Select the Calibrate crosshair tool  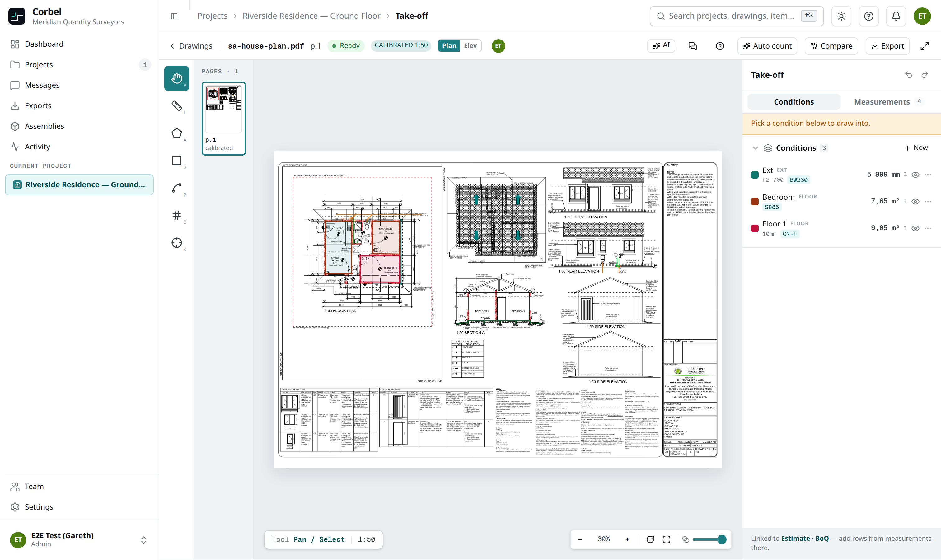point(176,243)
